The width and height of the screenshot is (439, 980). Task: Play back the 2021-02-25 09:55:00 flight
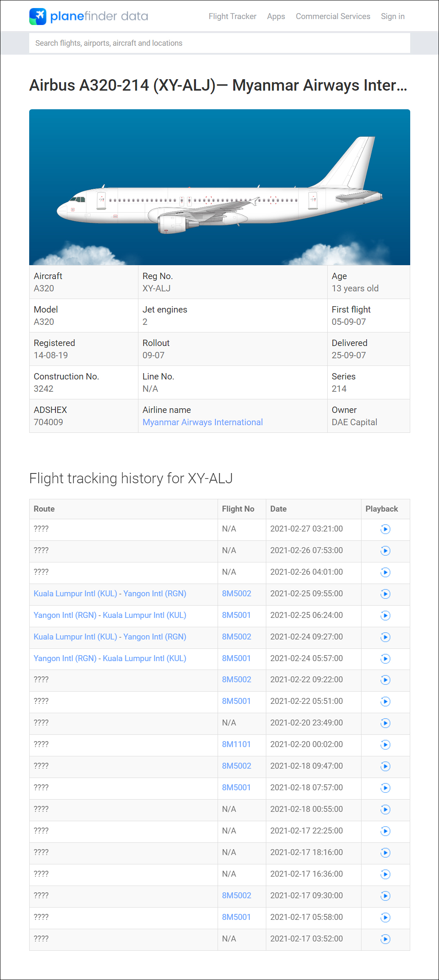coord(385,594)
